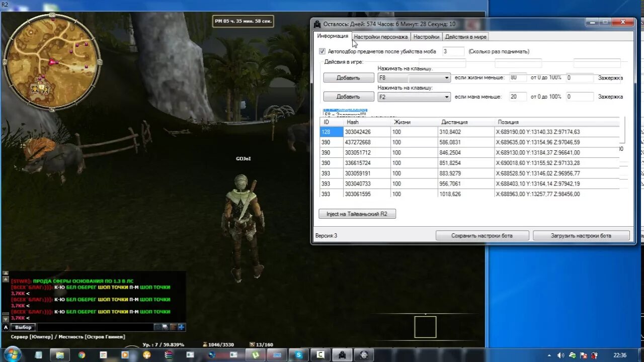
Task: Click the orange list icon in game chat bar
Action: click(x=173, y=327)
